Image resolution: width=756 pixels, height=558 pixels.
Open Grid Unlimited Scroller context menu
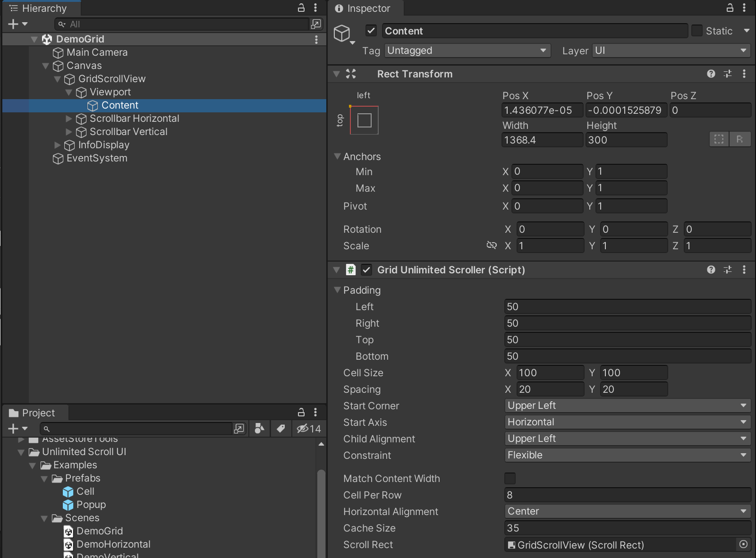pyautogui.click(x=744, y=270)
